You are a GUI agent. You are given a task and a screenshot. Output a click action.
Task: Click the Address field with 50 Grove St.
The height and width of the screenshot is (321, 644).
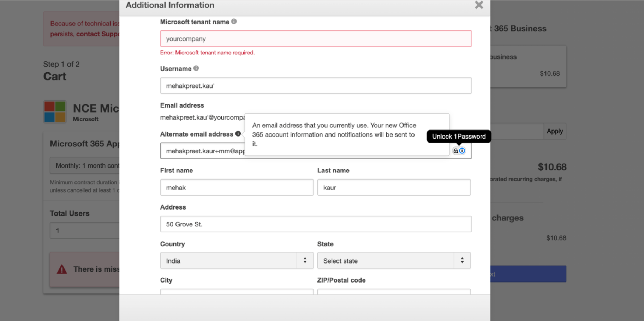click(x=315, y=224)
